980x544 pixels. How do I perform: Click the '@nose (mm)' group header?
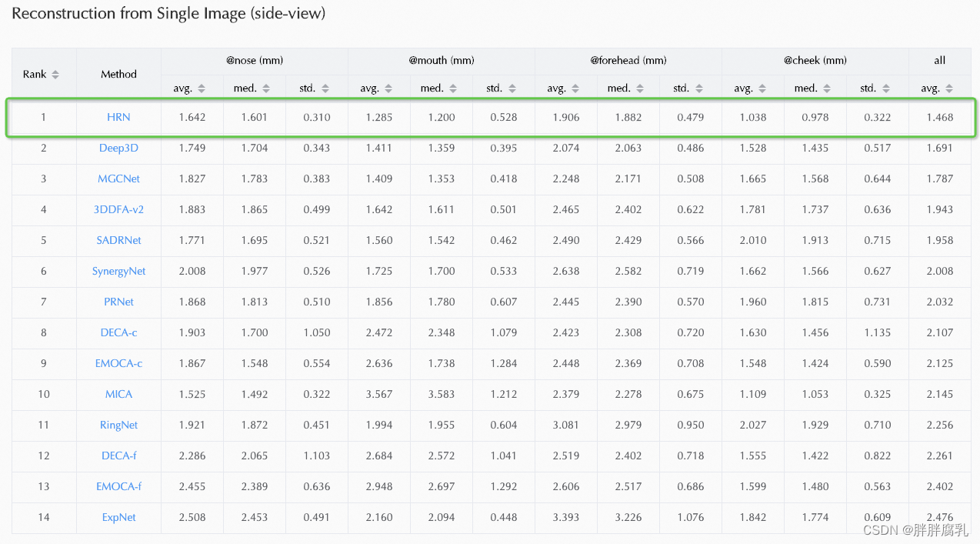(254, 60)
